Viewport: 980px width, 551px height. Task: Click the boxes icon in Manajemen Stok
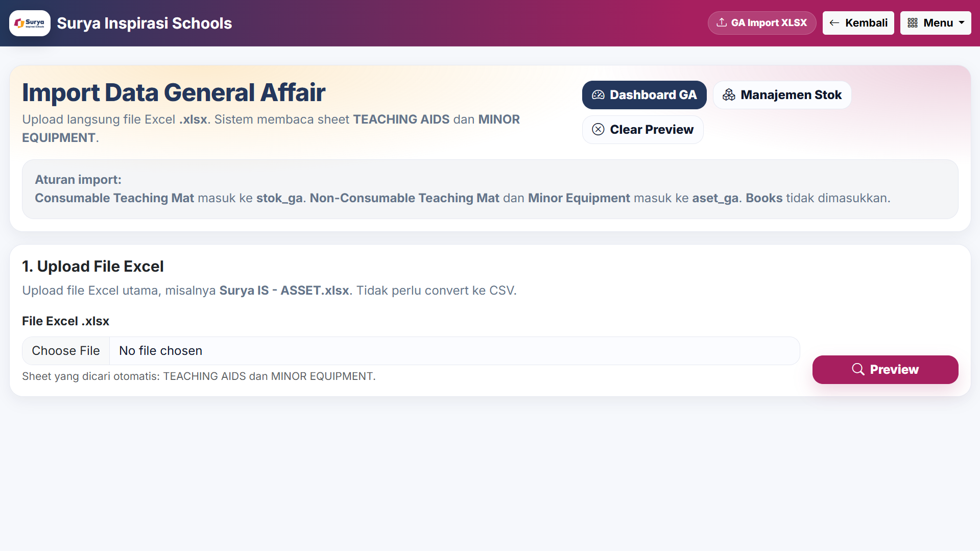point(729,95)
